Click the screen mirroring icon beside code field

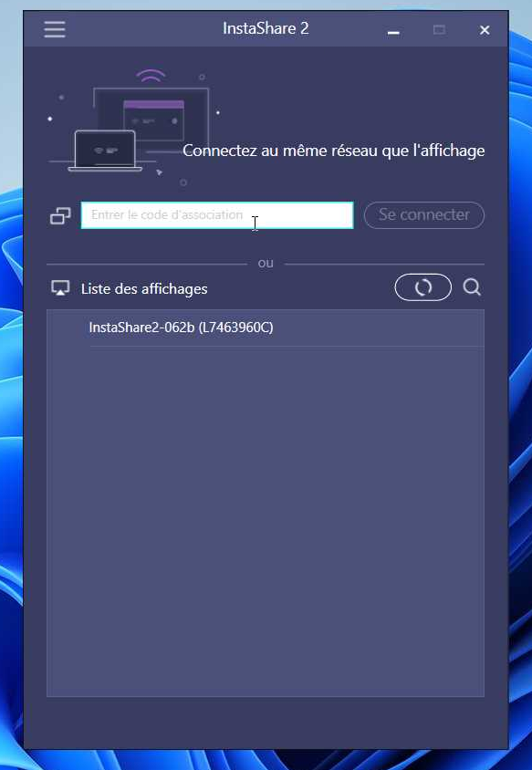[x=60, y=215]
